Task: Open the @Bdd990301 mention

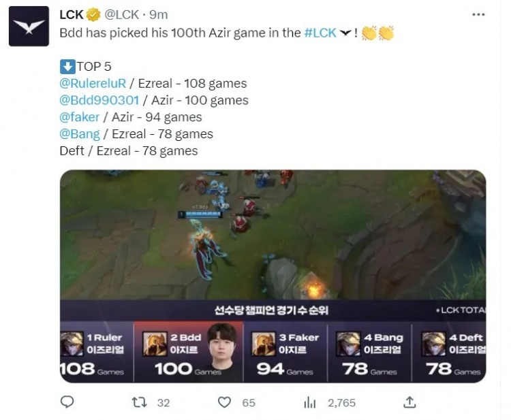Action: 99,100
